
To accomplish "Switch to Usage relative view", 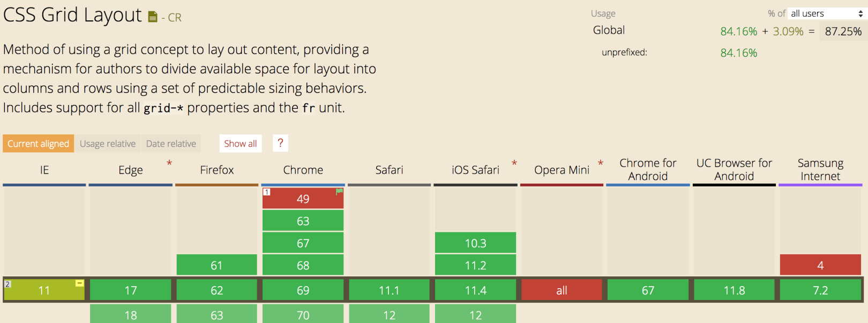I will [108, 144].
